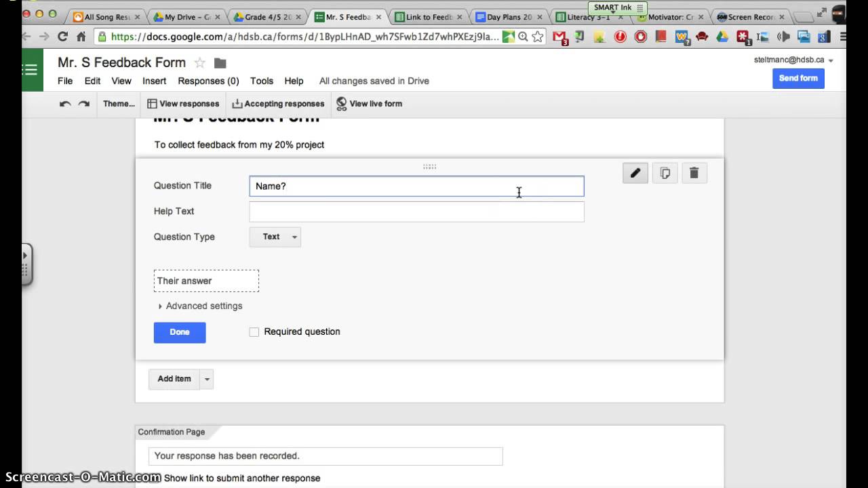The height and width of the screenshot is (488, 868).
Task: Duplicate the Name? question using the copy icon
Action: click(665, 174)
